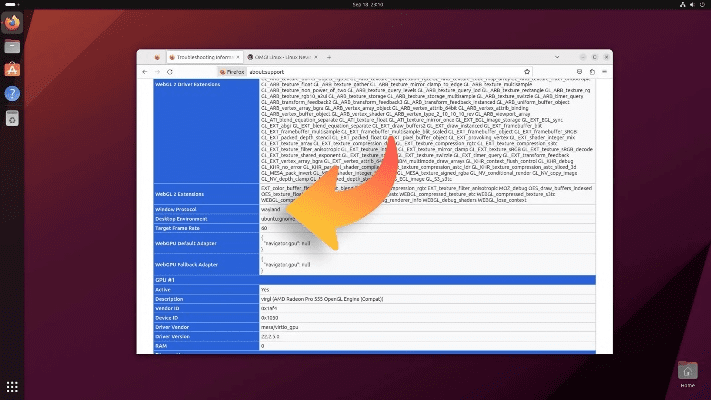The width and height of the screenshot is (711, 400).
Task: Show applications grid in the dock
Action: pyautogui.click(x=12, y=385)
